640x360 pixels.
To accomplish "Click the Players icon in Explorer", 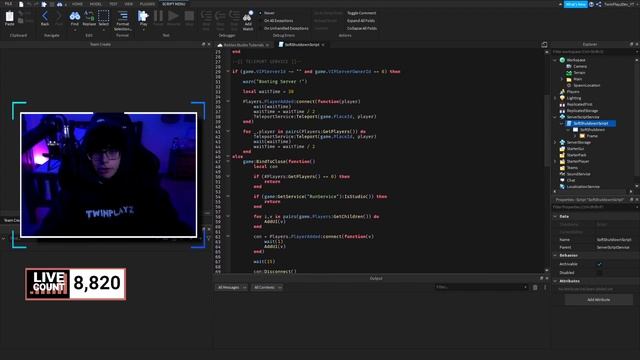I will (562, 92).
